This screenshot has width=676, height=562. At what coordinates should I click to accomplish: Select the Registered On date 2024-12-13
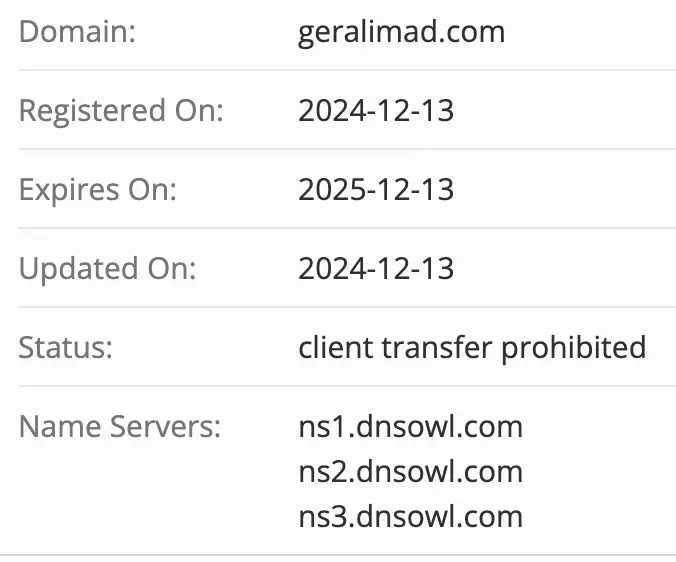376,110
